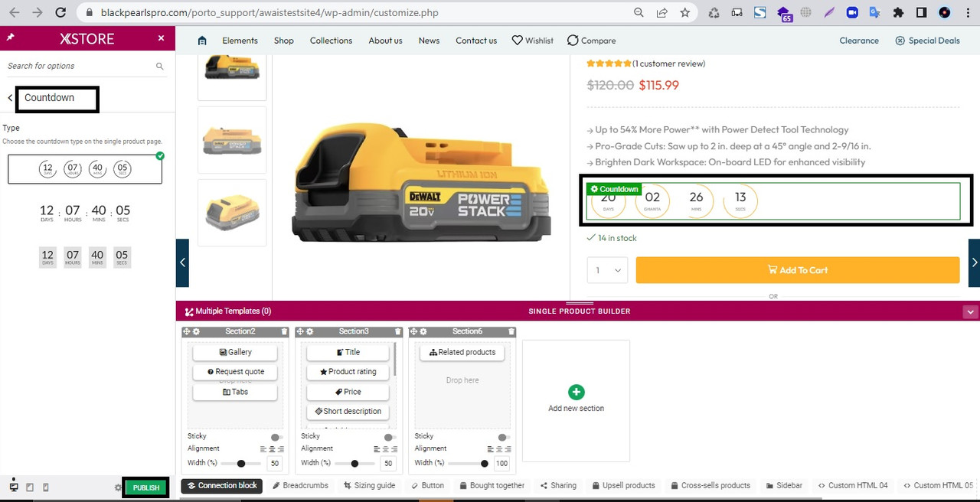This screenshot has height=502, width=980.
Task: Select Gallery element in Section2
Action: (x=235, y=352)
